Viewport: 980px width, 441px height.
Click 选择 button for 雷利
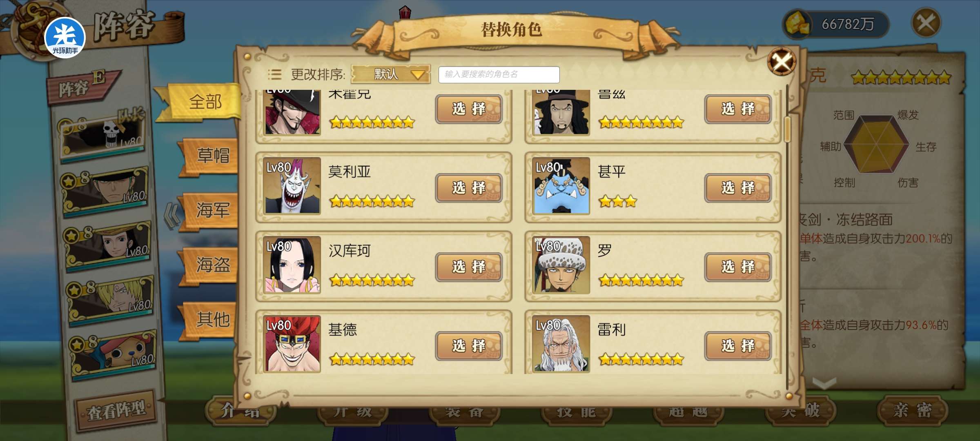point(738,346)
